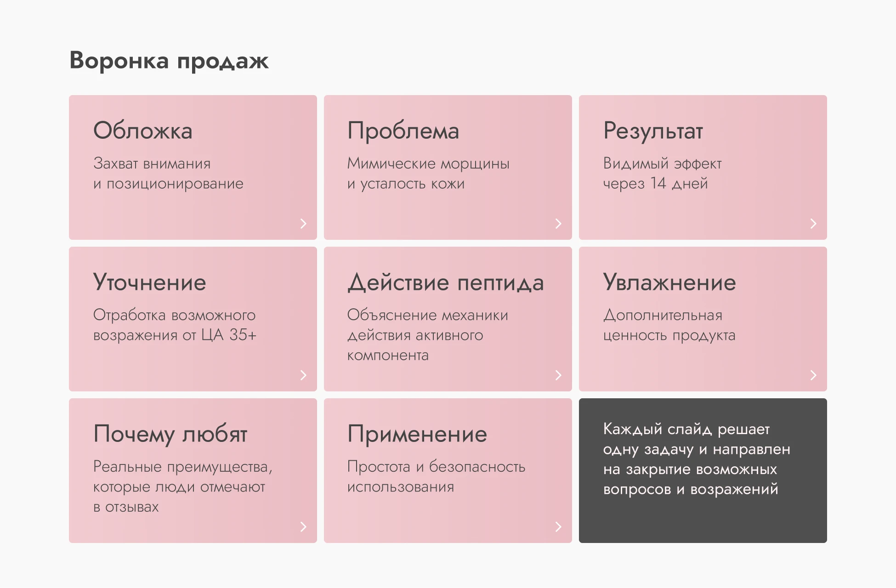
Task: Select the Проблема card
Action: [x=448, y=166]
